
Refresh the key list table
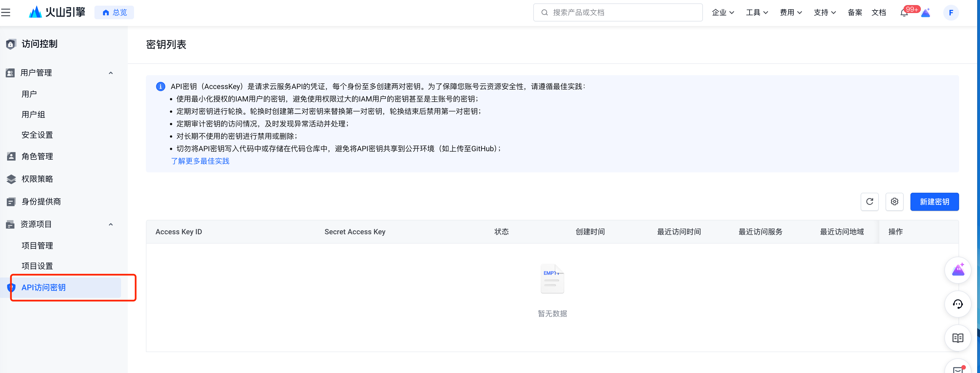869,201
